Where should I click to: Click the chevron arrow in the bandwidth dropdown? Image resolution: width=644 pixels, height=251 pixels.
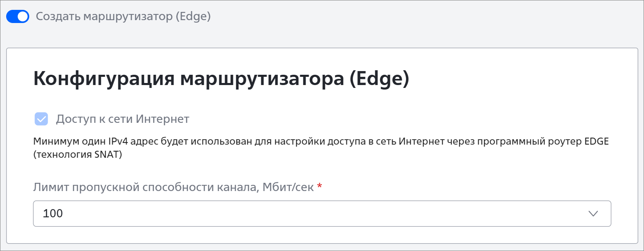click(593, 214)
